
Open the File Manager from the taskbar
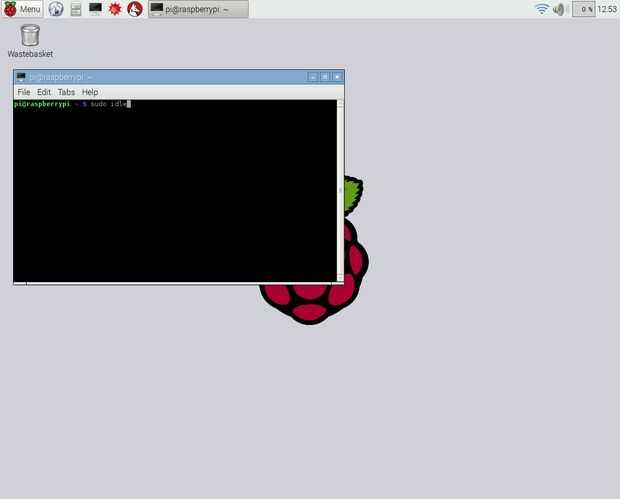click(x=76, y=9)
